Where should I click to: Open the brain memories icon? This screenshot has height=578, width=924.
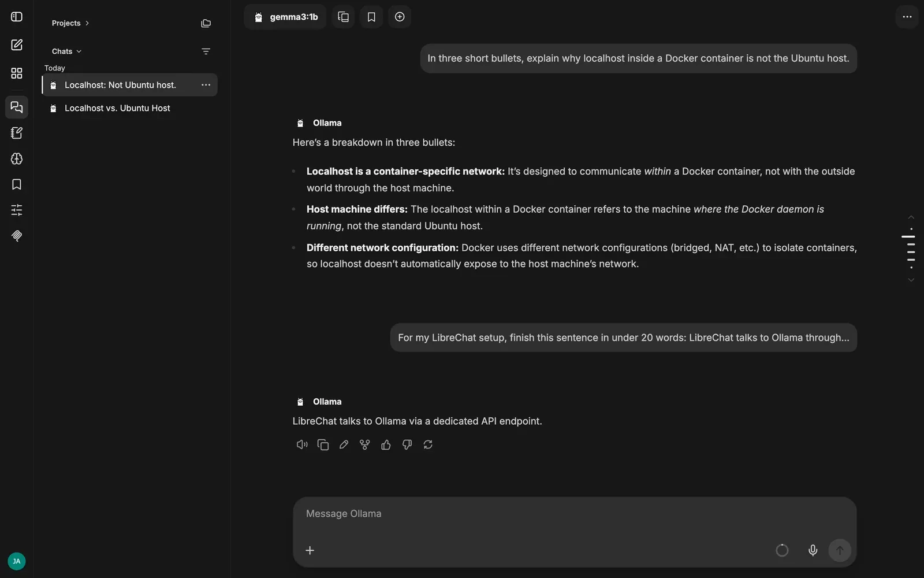(x=17, y=159)
